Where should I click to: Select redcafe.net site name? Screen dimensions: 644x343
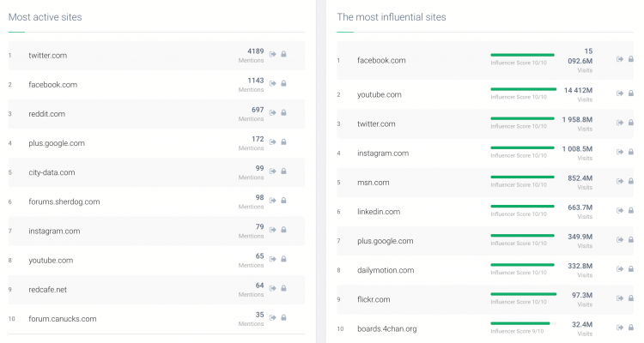[47, 290]
